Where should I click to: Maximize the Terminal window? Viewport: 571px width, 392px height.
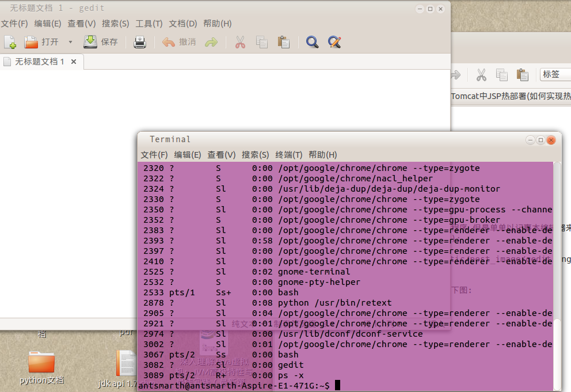coord(540,140)
